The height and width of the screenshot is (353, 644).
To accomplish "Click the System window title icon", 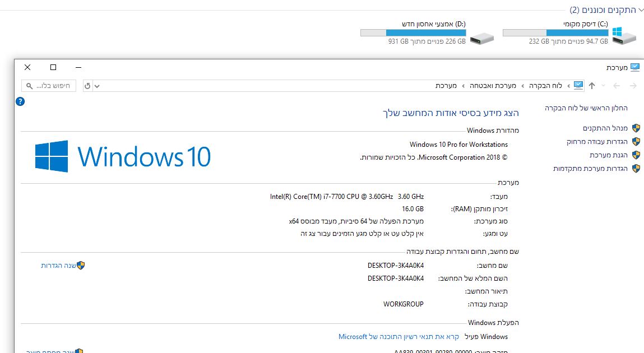I will click(x=635, y=67).
